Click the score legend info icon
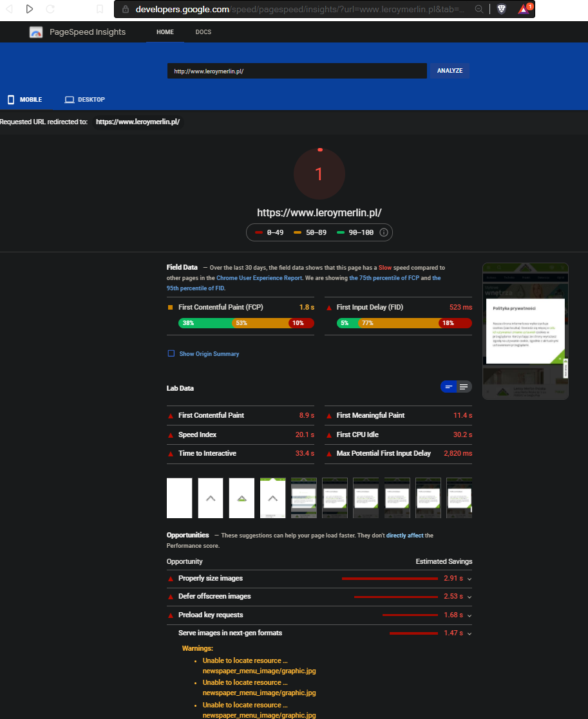The image size is (588, 719). (384, 232)
